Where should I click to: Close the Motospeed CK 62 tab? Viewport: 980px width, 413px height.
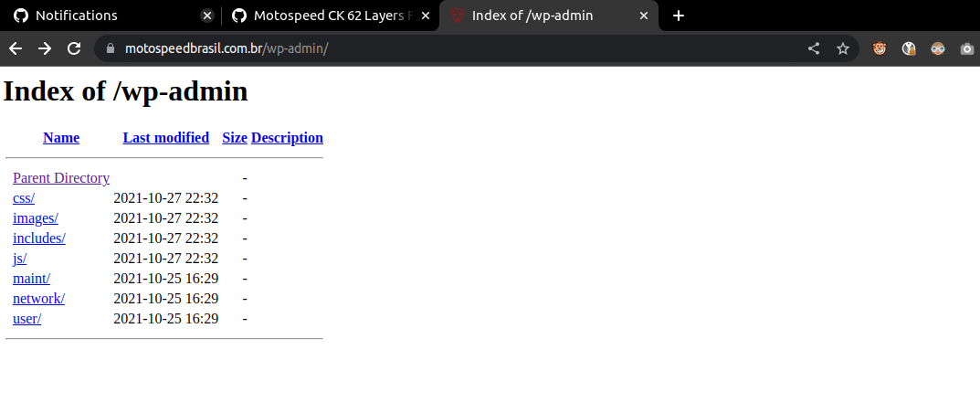426,16
